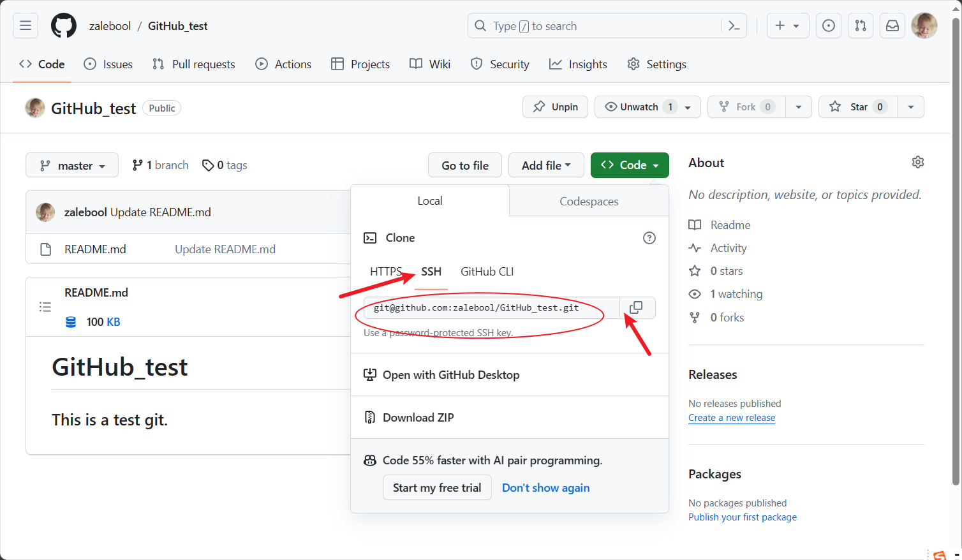Open the README.md file in file list
Screen dimensions: 962x560
tap(95, 249)
